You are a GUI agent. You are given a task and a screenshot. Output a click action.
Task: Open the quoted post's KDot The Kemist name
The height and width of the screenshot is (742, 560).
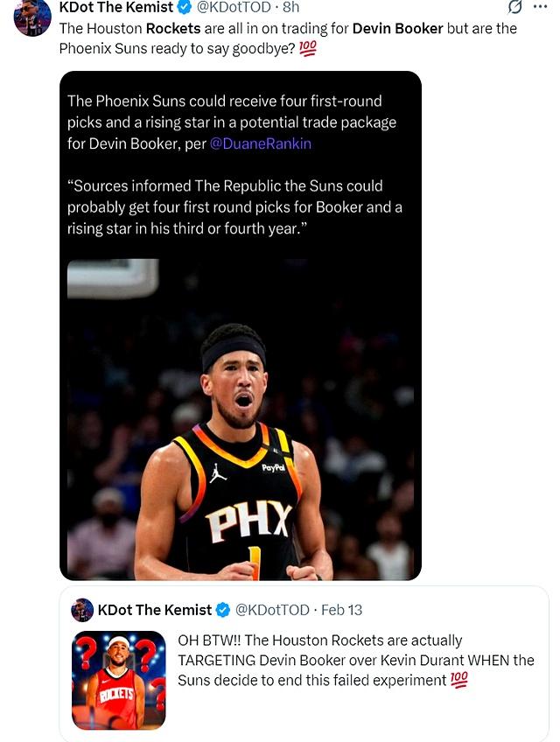[155, 610]
